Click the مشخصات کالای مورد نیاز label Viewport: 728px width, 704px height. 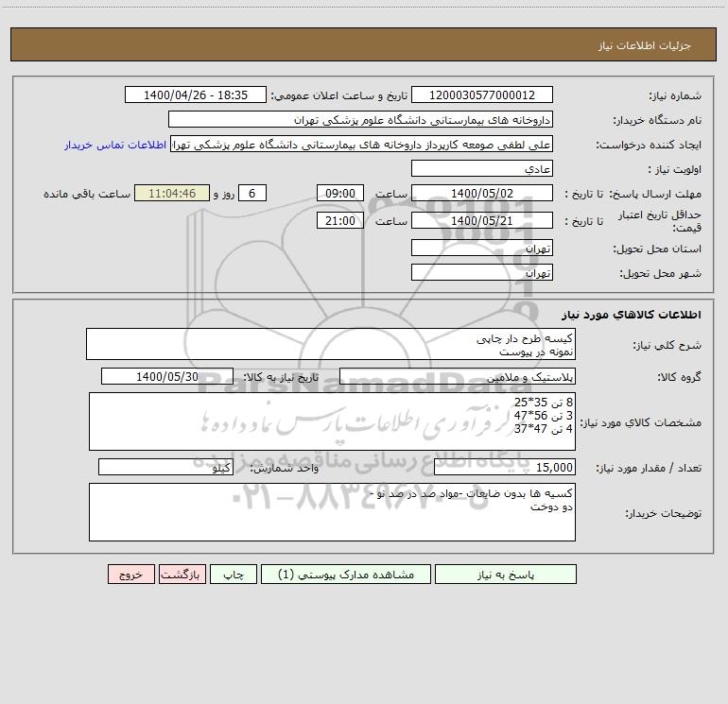pyautogui.click(x=641, y=422)
